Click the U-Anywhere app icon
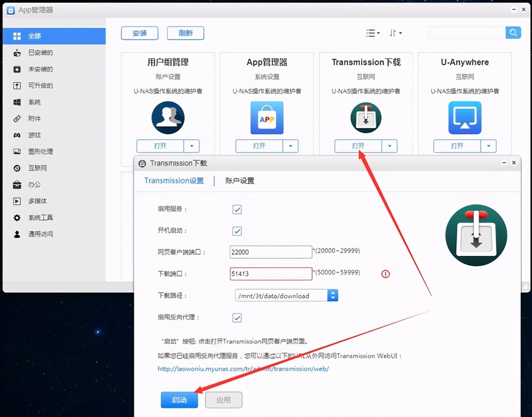 (x=465, y=118)
